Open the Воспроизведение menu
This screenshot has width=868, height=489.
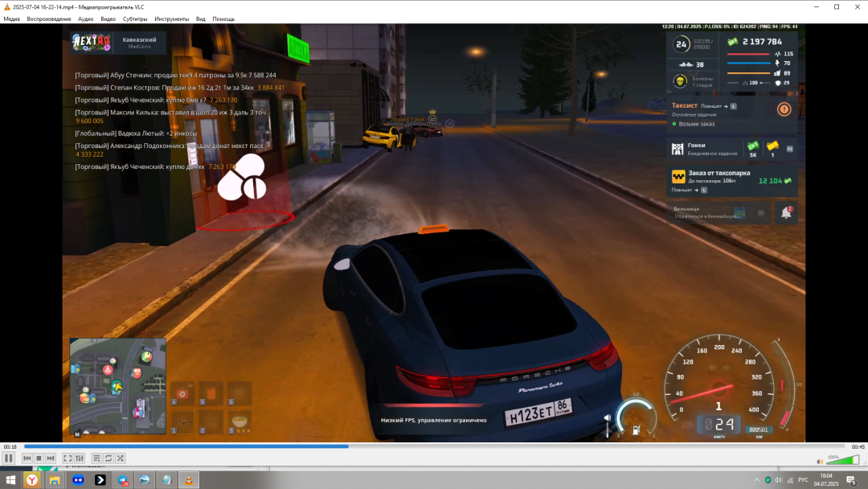(49, 18)
